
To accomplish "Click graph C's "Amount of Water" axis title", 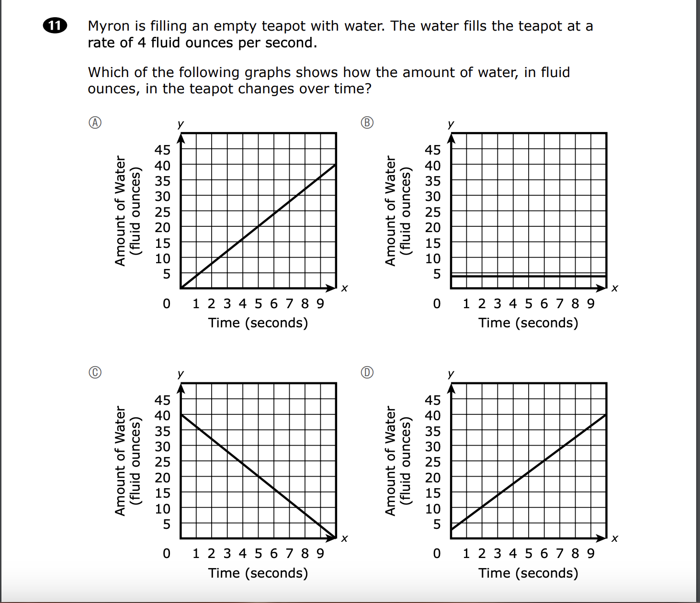I will pyautogui.click(x=120, y=461).
